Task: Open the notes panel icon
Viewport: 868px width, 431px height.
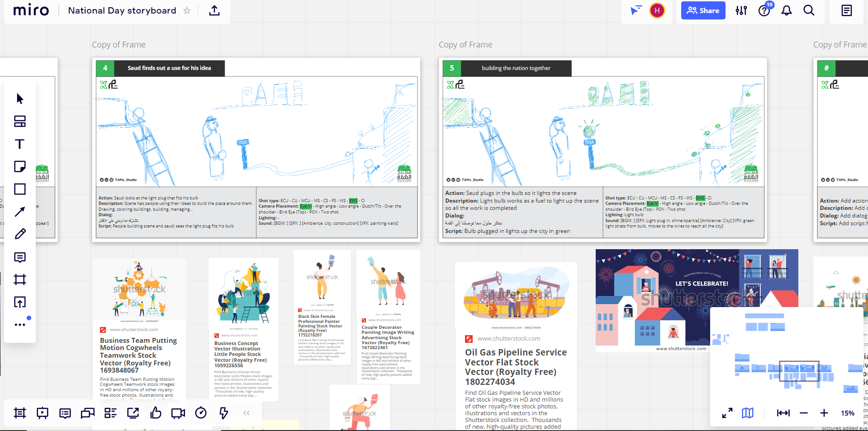Action: pyautogui.click(x=847, y=10)
